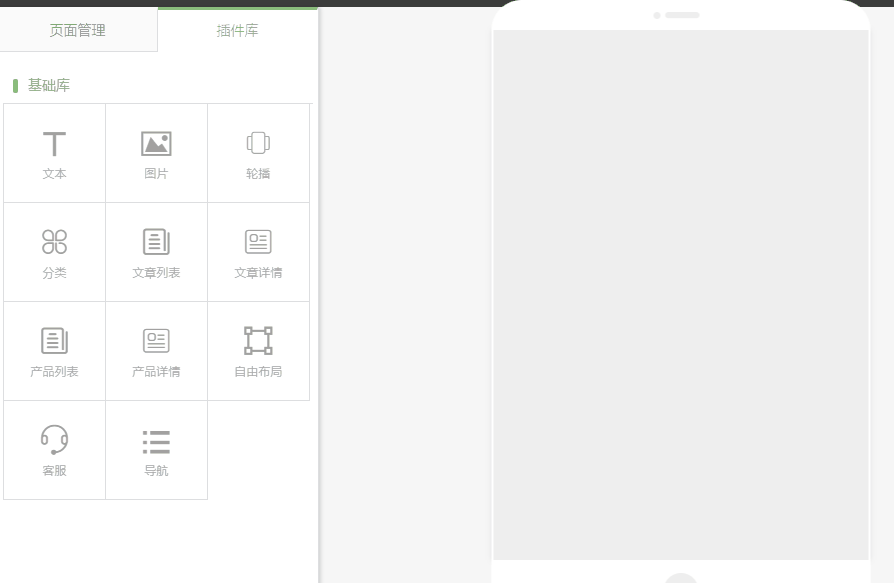Click the 文章列表 article list icon

point(156,242)
